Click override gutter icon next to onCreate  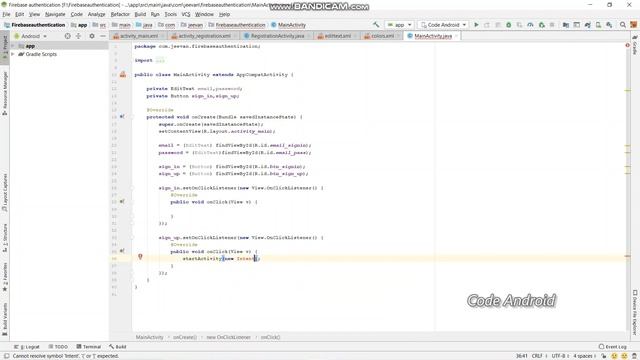122,117
